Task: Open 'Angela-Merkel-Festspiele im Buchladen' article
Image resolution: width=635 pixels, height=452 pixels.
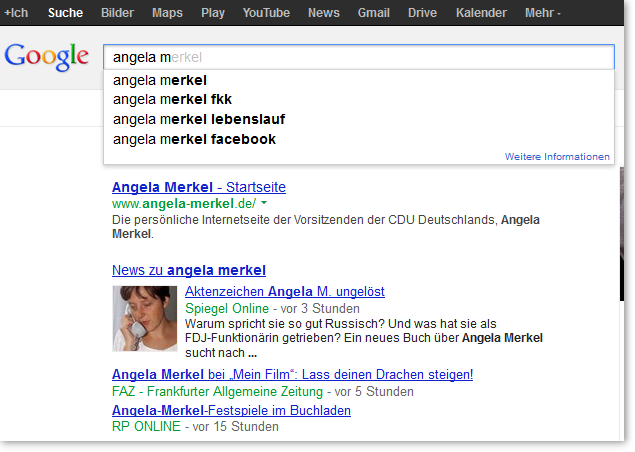Action: pos(231,410)
